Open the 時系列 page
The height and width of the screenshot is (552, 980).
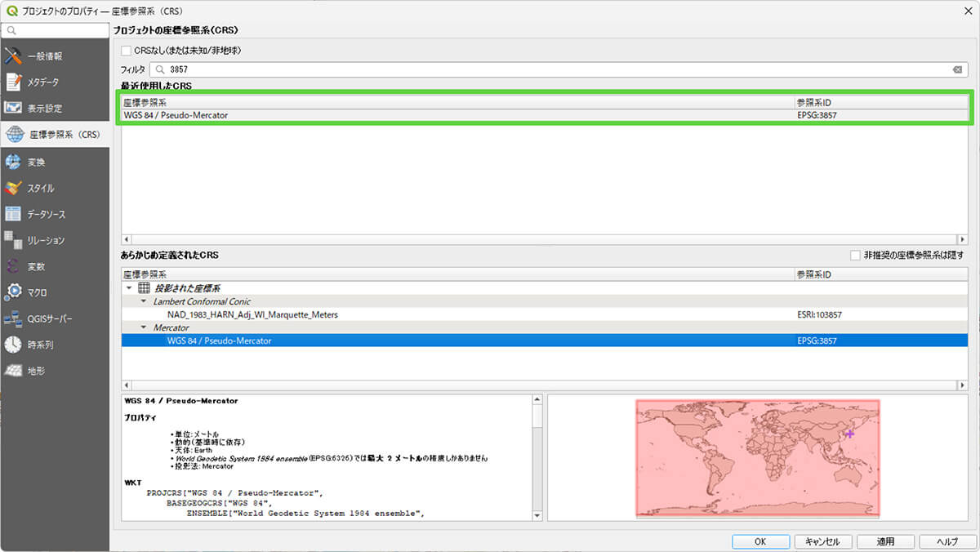[x=54, y=345]
